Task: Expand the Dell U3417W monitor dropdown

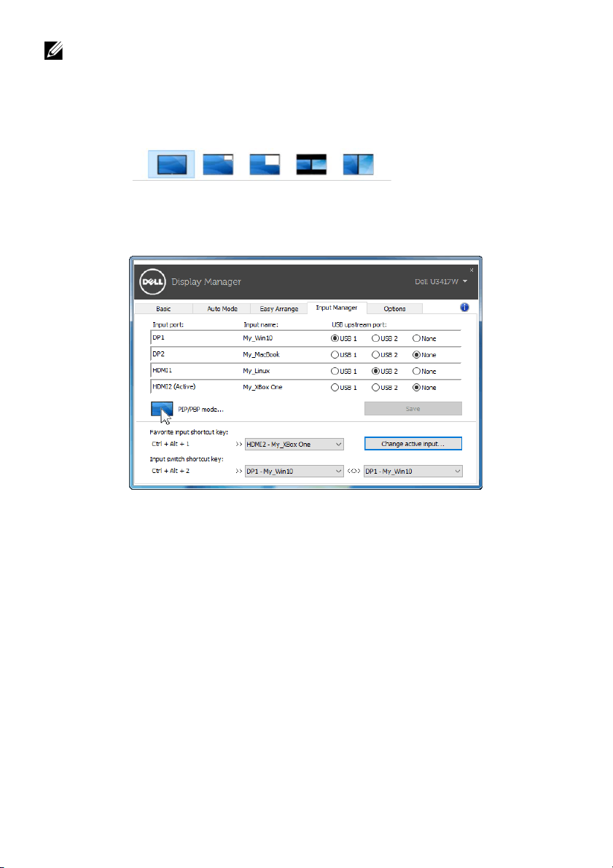Action: [464, 281]
